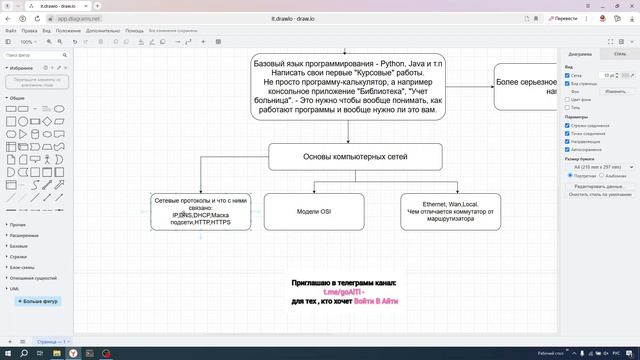
Task: Open the fill color tool
Action: (141, 42)
